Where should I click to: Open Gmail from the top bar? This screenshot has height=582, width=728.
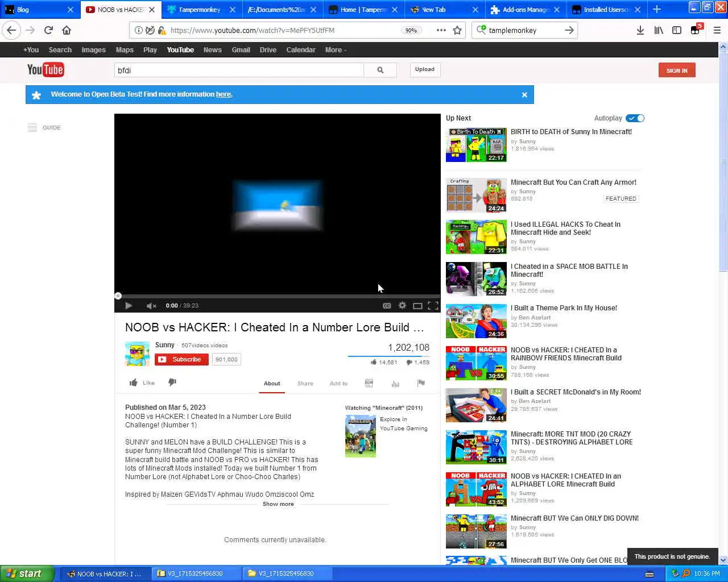(241, 50)
